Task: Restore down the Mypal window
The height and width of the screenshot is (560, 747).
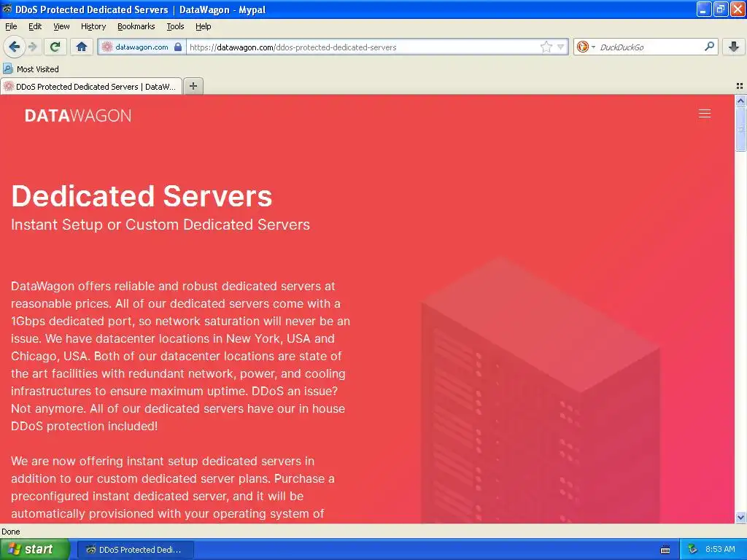Action: pyautogui.click(x=720, y=9)
